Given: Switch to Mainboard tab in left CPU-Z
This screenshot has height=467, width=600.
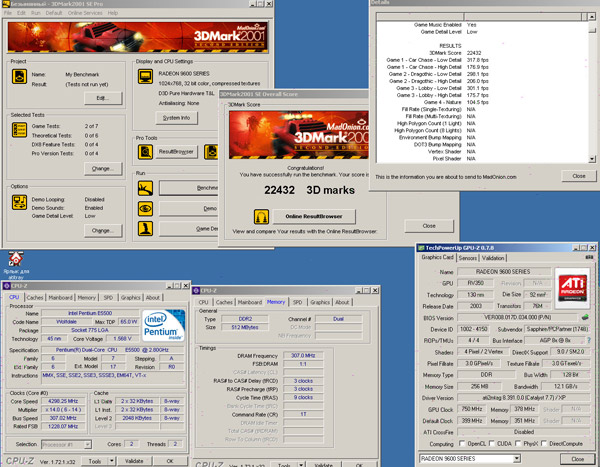Looking at the screenshot, I should (x=60, y=297).
